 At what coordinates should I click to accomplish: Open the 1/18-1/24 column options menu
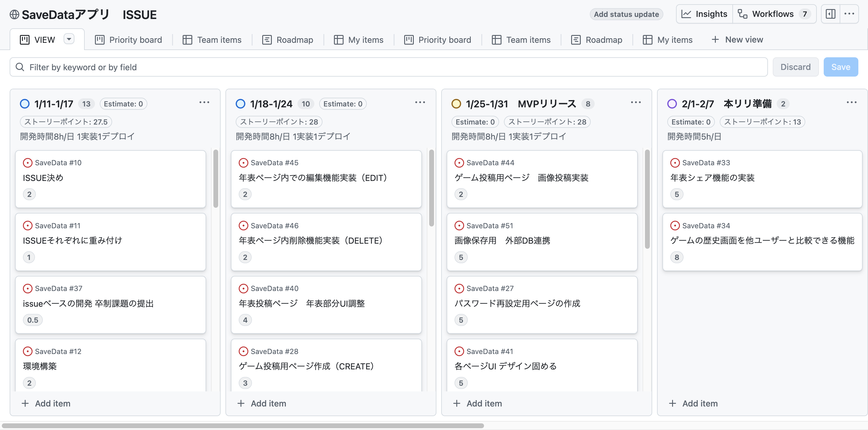[420, 102]
